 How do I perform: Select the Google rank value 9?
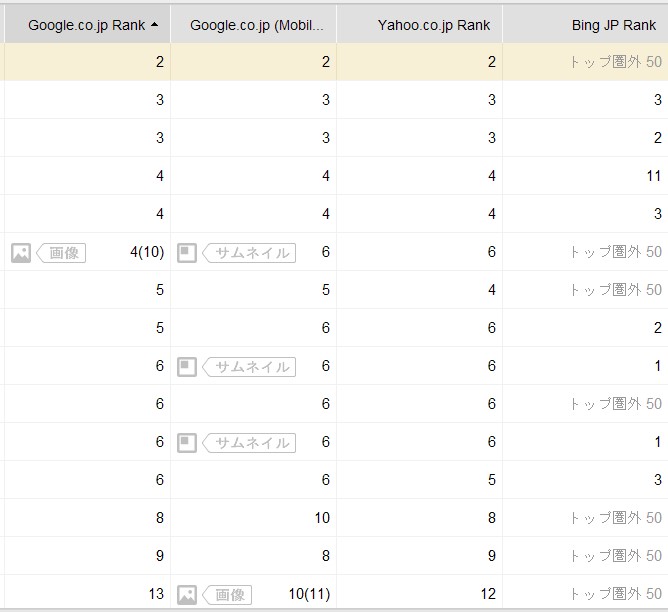(x=160, y=555)
